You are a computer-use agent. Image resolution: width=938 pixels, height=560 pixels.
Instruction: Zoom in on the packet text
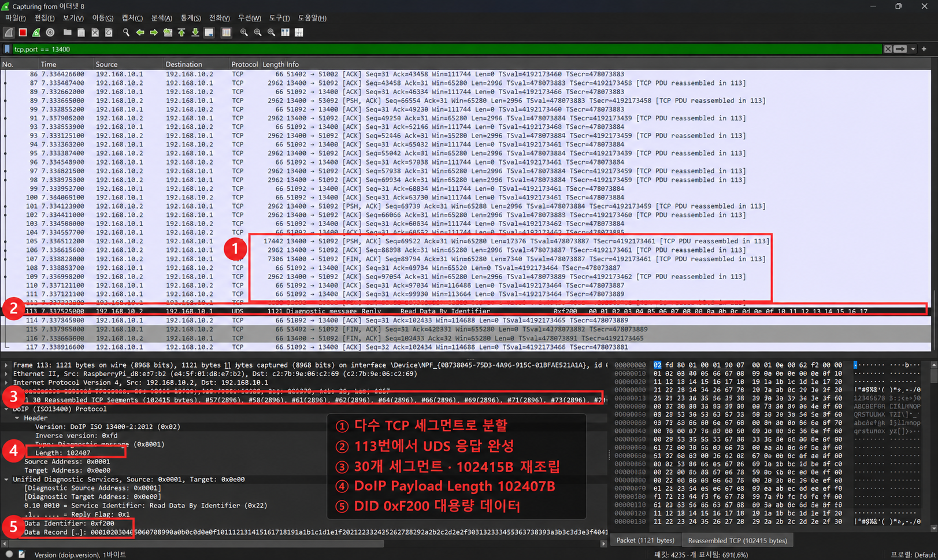(x=244, y=33)
